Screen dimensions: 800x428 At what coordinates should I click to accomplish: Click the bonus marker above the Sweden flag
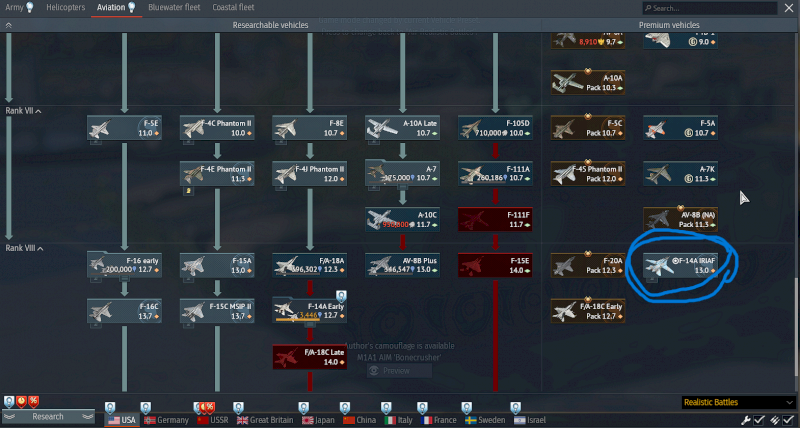[x=466, y=408]
